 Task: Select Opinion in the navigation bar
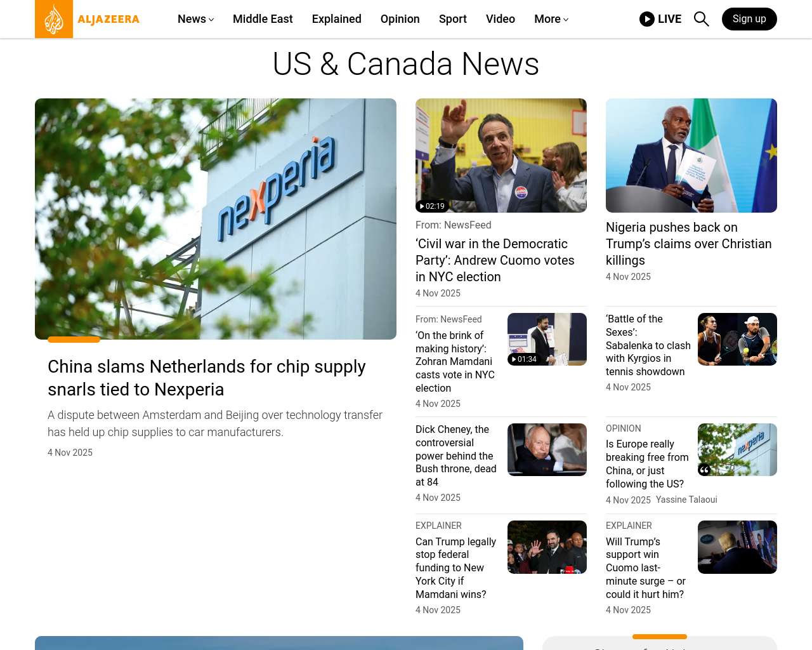point(400,19)
